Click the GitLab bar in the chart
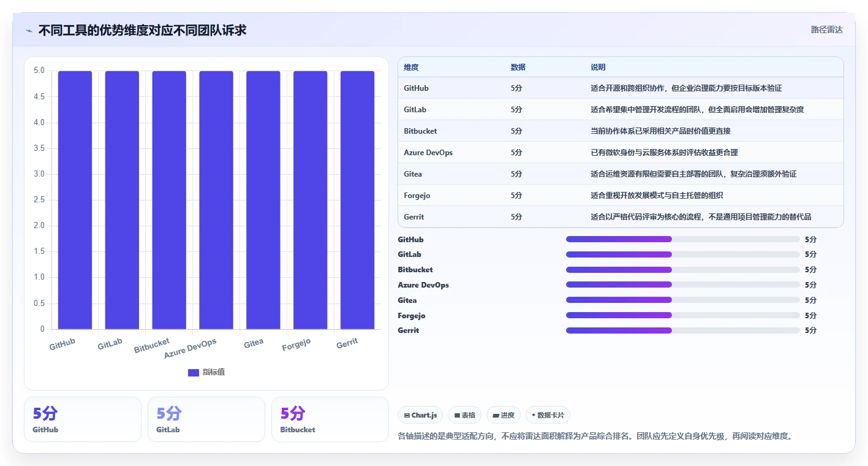The height and width of the screenshot is (466, 868). (122, 200)
